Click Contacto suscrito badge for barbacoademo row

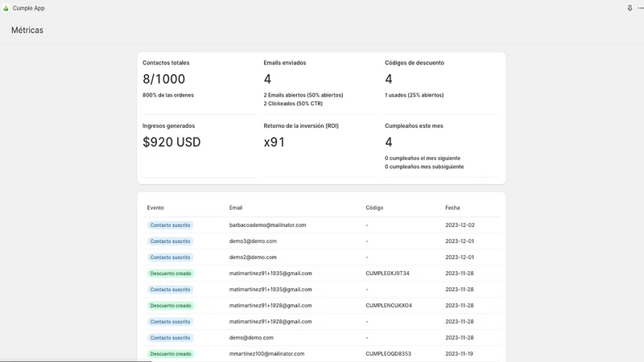tap(170, 225)
